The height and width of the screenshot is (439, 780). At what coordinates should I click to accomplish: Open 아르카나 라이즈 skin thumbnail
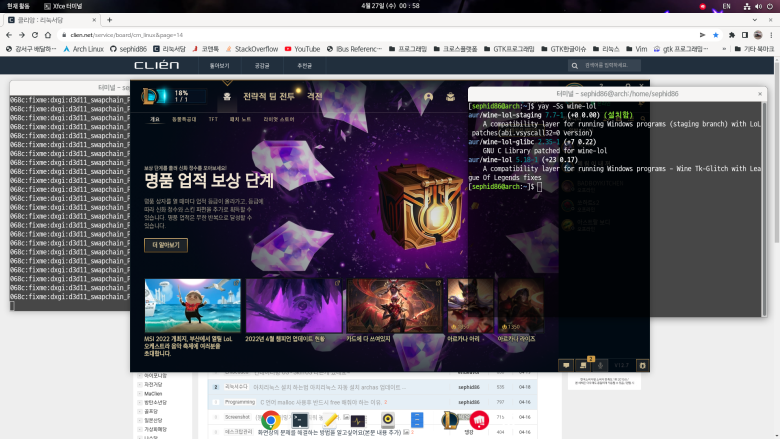coord(521,305)
